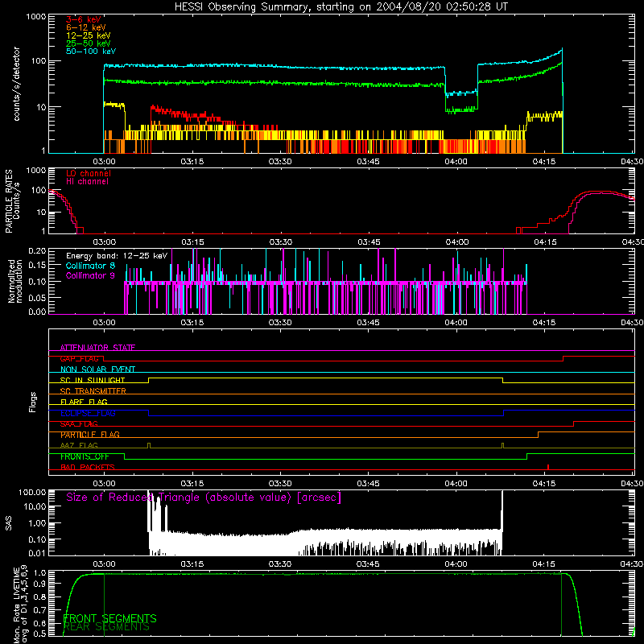Click the SAS axis title
The width and height of the screenshot is (644, 644).
pyautogui.click(x=8, y=523)
